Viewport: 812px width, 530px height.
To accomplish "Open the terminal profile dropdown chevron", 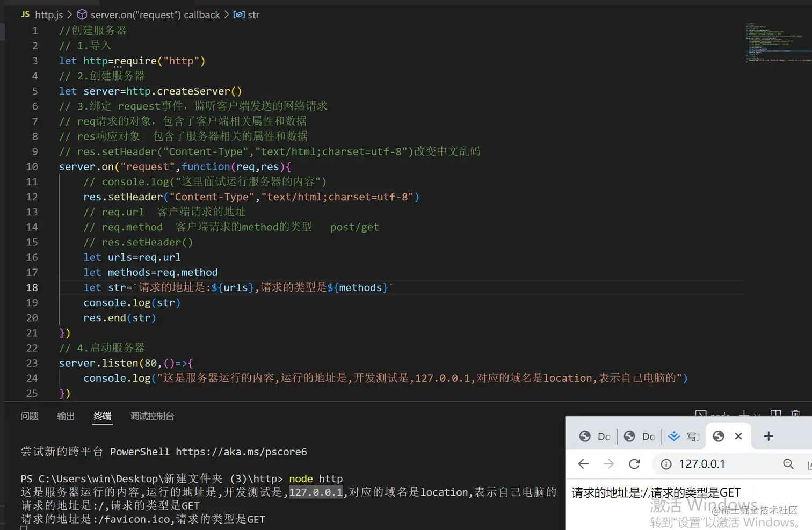I will (757, 415).
